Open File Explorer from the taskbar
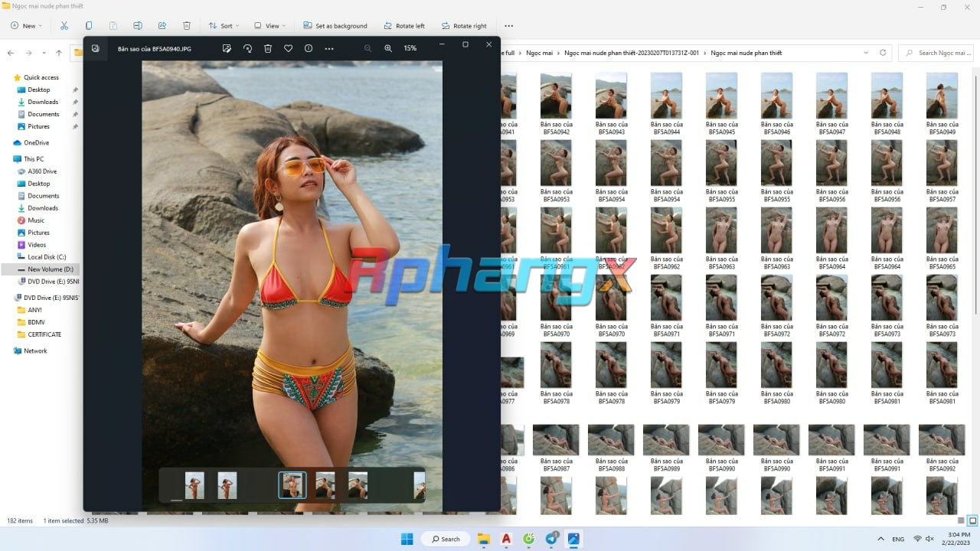Screen dimensions: 980x551 tap(484, 539)
